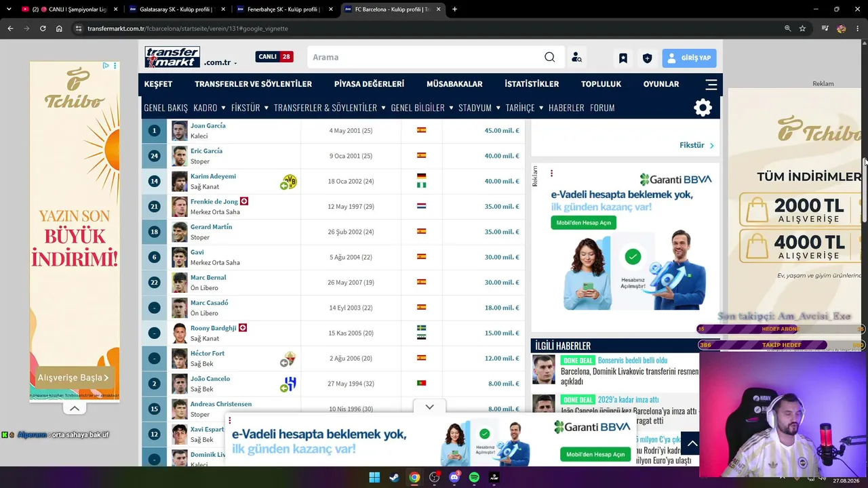Open Steam from the taskbar
868x488 pixels.
tap(394, 477)
